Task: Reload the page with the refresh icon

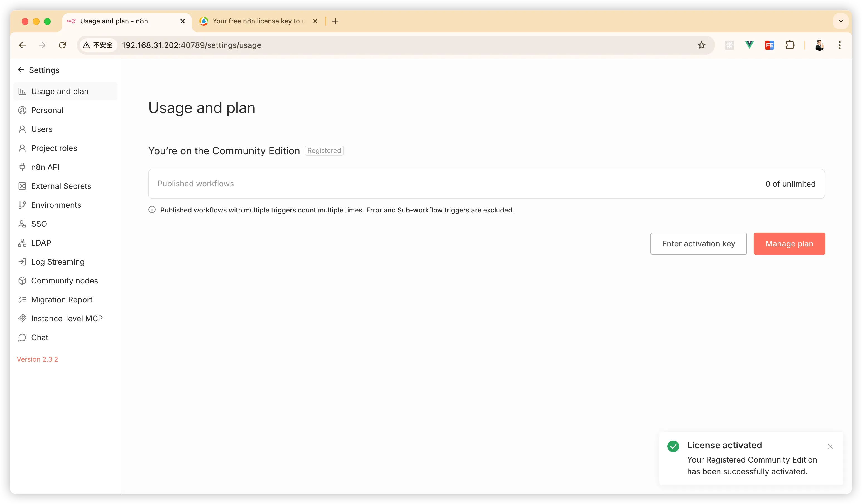Action: [62, 45]
